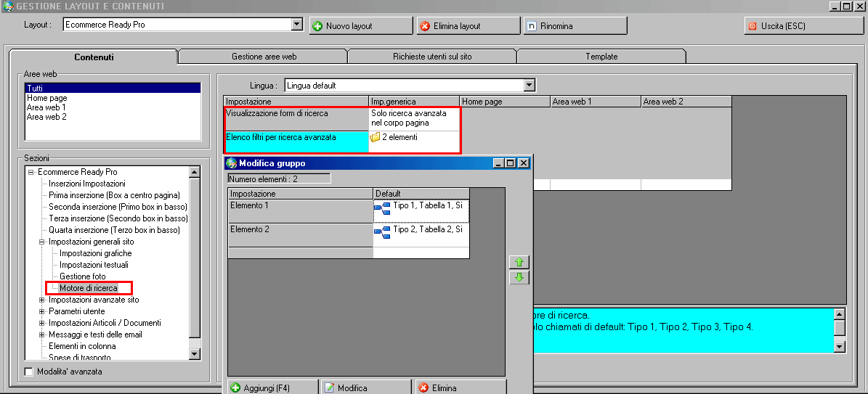Select Seconda inserzione (Primo box in basso)
The height and width of the screenshot is (394, 868).
[118, 207]
